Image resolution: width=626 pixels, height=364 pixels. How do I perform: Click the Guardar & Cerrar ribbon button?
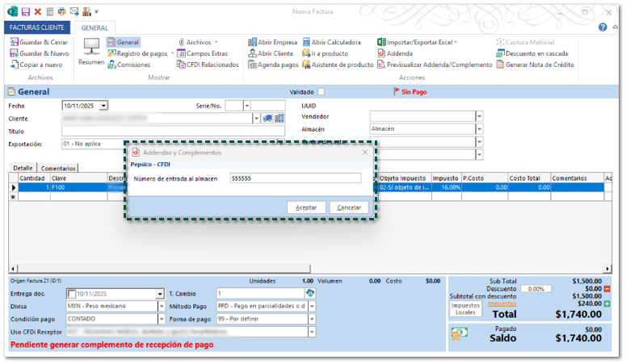point(39,42)
